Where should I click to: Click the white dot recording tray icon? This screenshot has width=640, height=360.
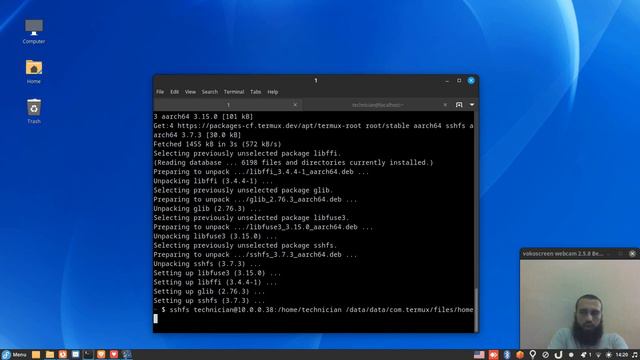(x=571, y=355)
